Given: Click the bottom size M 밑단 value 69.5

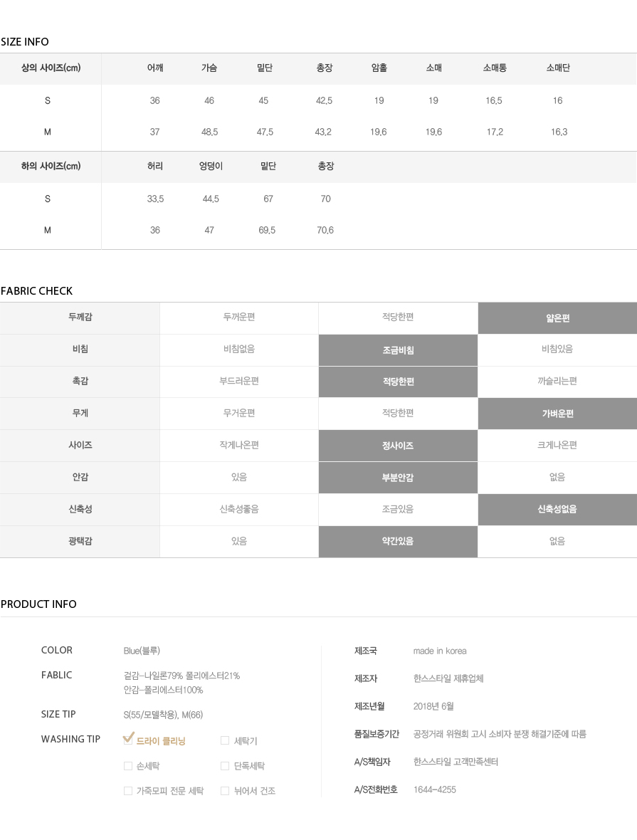Looking at the screenshot, I should [267, 231].
